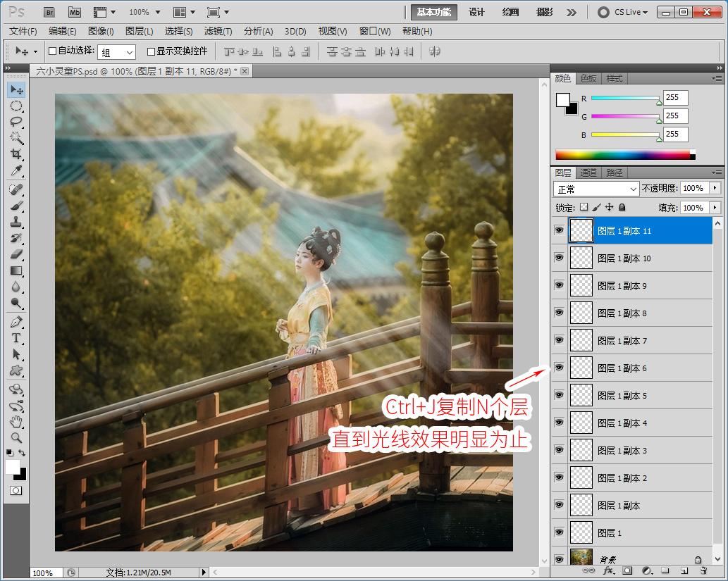Hide layer 图层 1 副本 8
Image resolution: width=728 pixels, height=581 pixels.
559,313
